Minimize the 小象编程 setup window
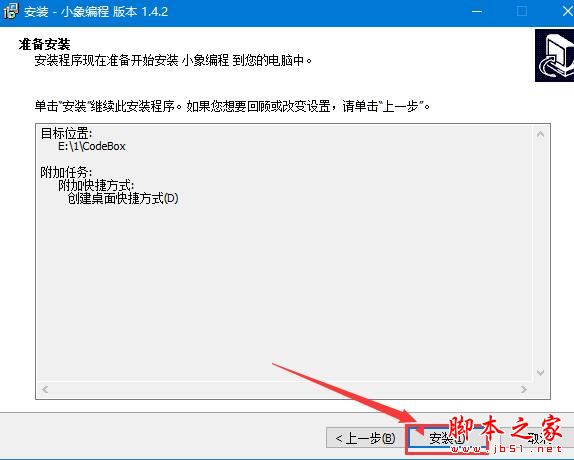The height and width of the screenshot is (460, 574). pyautogui.click(x=477, y=11)
